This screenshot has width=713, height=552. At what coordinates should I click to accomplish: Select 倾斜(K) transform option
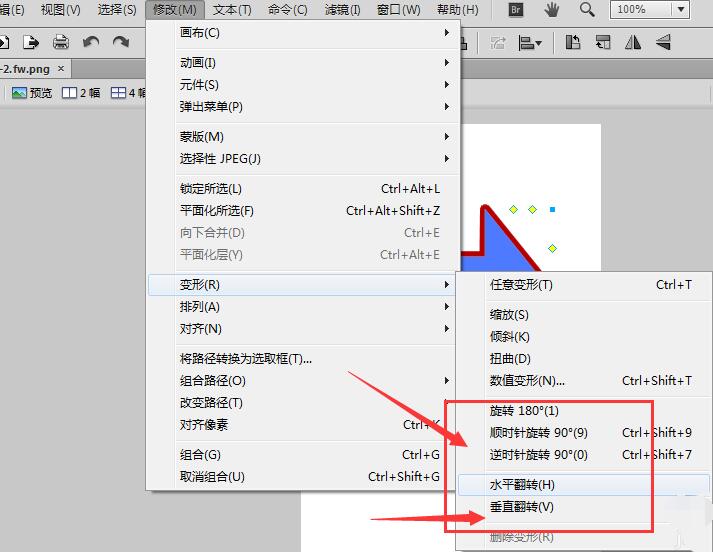coord(584,336)
